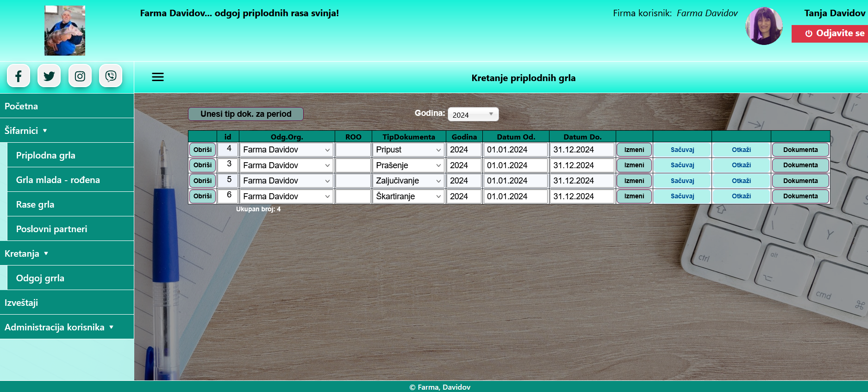
Task: Click the farm logo photo
Action: click(x=65, y=31)
